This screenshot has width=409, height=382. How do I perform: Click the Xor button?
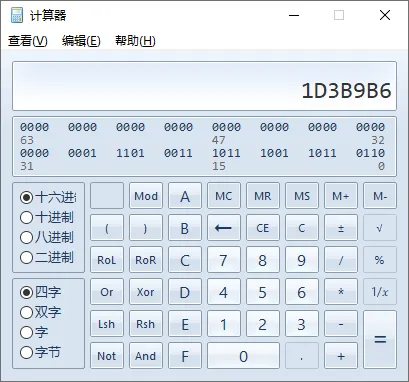(146, 292)
